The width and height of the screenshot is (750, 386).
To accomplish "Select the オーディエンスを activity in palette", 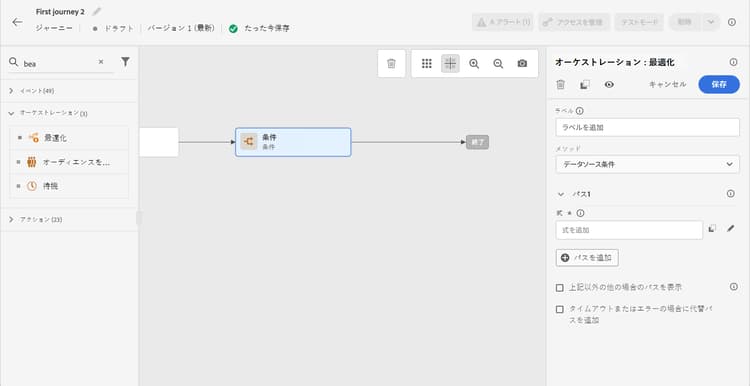I will [69, 163].
